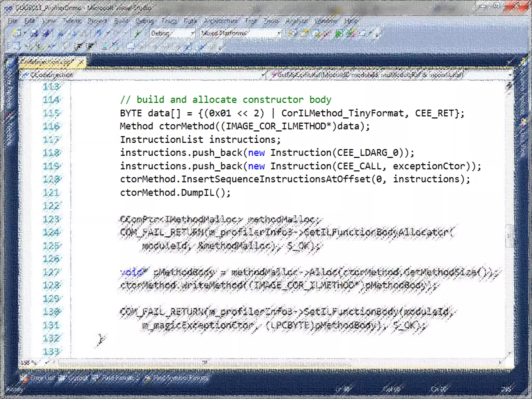
Task: Close the CodeInjection.cpp tab
Action: [x=81, y=62]
